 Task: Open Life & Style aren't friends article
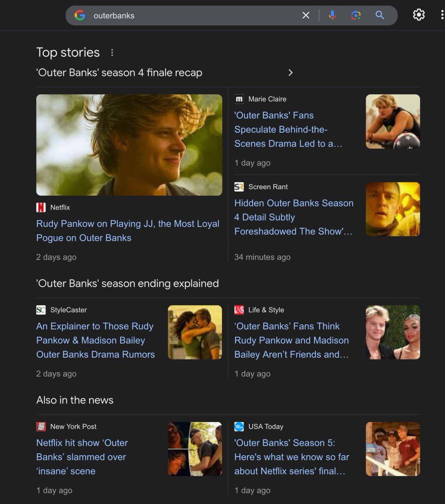click(292, 340)
